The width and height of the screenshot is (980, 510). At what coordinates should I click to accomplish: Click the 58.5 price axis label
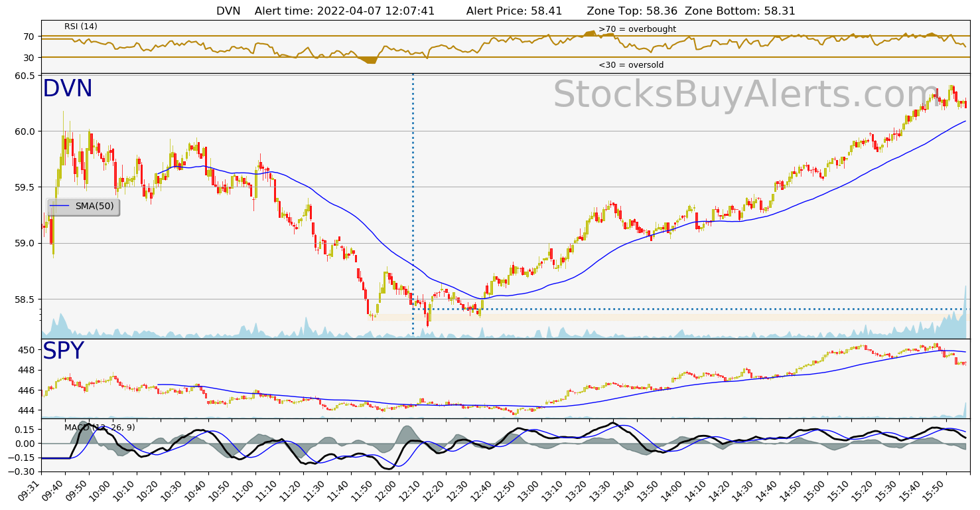[25, 299]
